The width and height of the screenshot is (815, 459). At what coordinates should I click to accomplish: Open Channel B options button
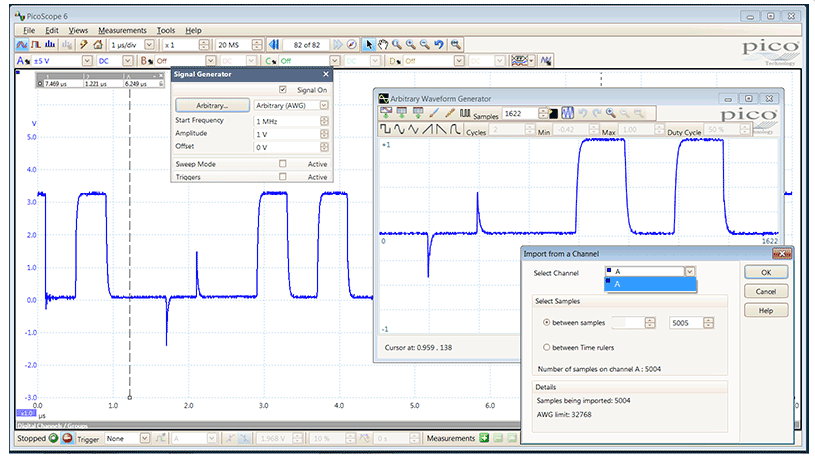pos(146,61)
